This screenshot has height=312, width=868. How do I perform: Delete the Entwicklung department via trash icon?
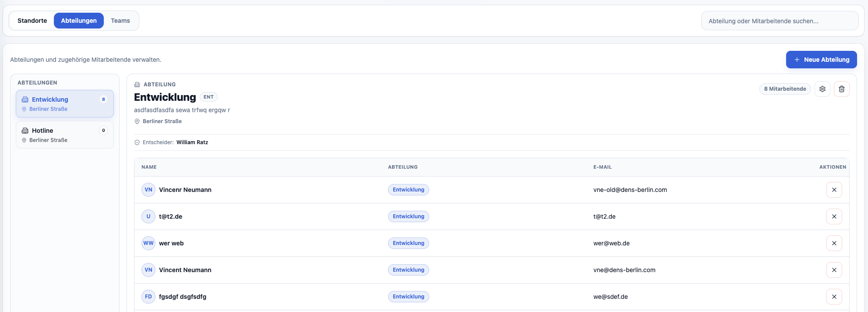842,89
